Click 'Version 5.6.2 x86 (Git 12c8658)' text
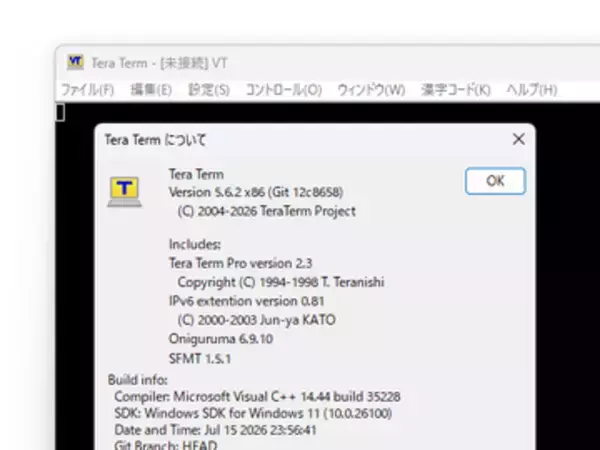Screen dimensions: 600x450 click(x=256, y=192)
